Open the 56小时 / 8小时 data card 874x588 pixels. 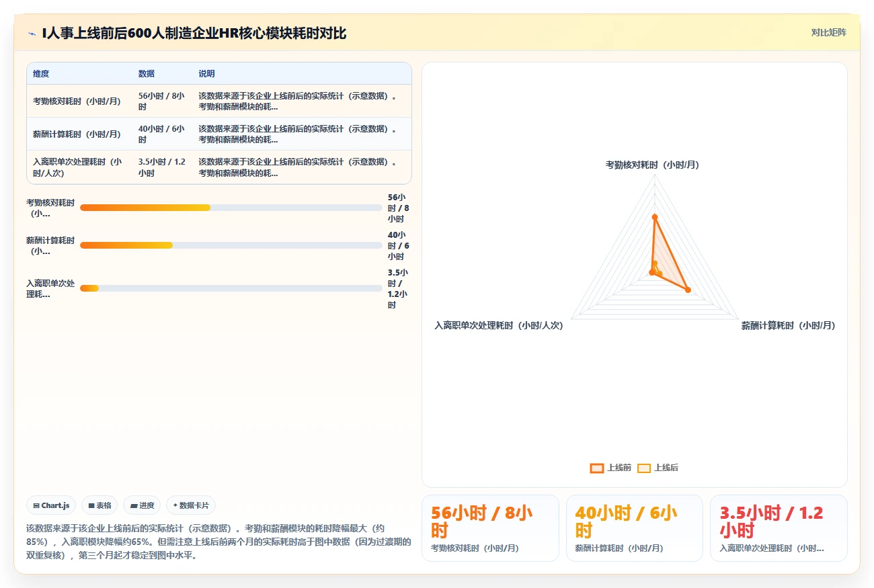pos(490,528)
